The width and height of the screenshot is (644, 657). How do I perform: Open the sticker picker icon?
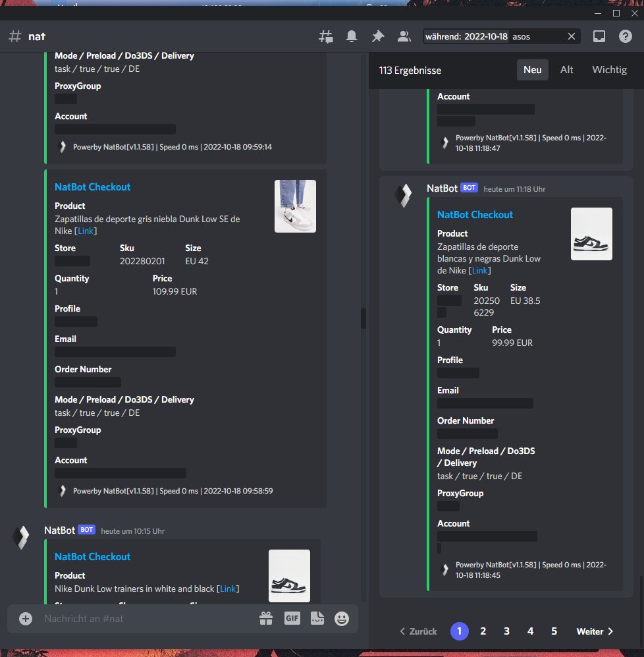point(317,618)
